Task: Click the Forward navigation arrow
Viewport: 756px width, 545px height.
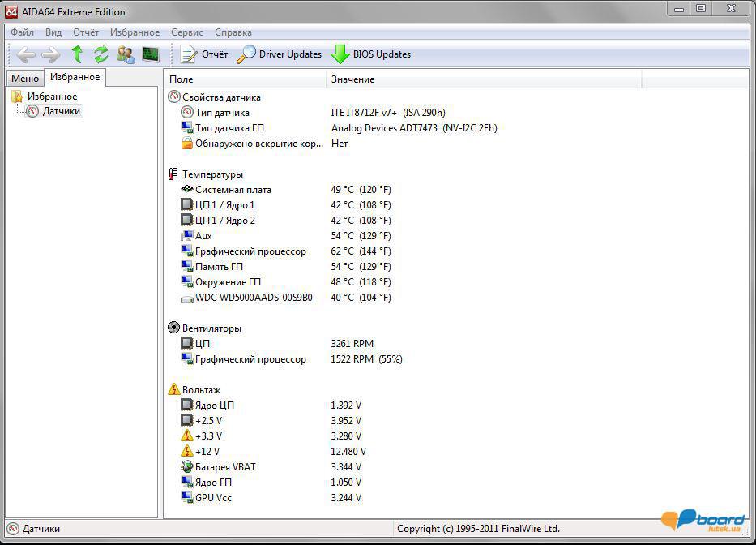Action: [x=50, y=54]
